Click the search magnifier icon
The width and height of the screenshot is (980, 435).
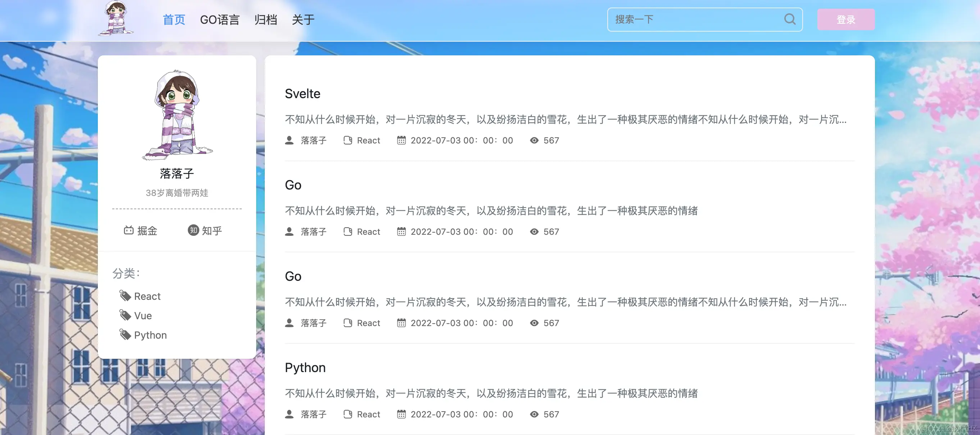pyautogui.click(x=790, y=19)
